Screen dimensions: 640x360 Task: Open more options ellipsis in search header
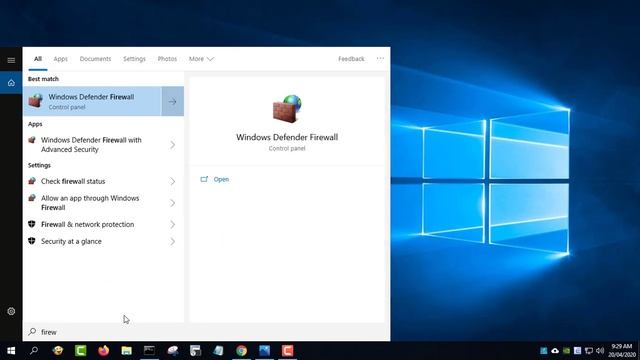[x=380, y=58]
